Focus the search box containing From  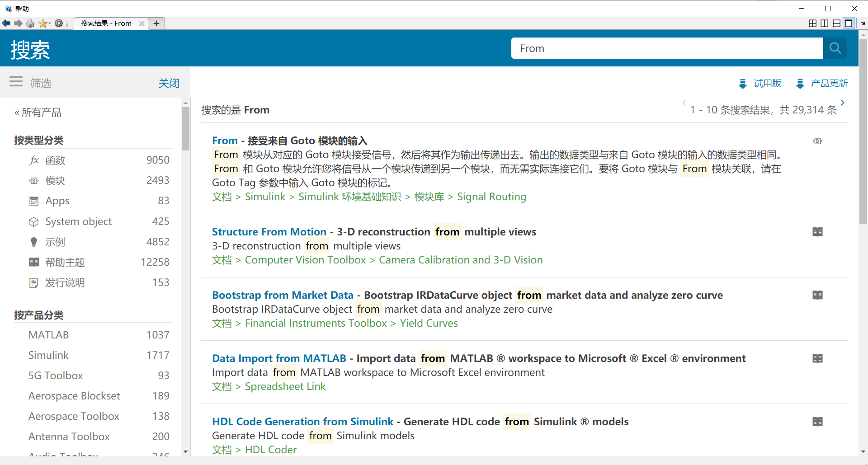coord(667,48)
